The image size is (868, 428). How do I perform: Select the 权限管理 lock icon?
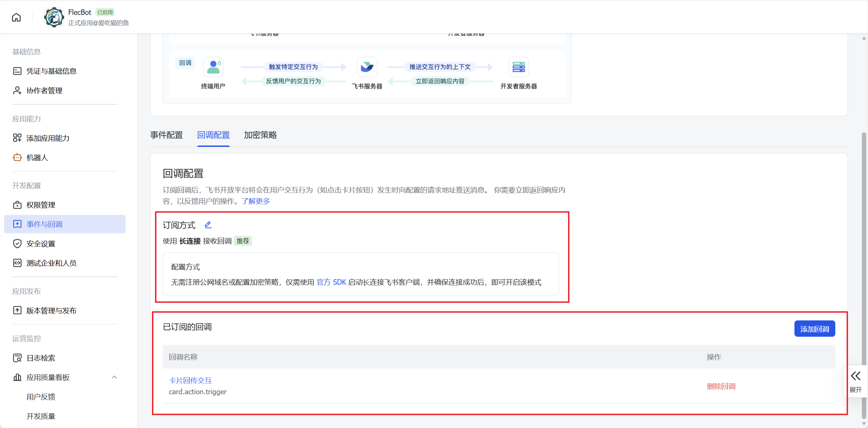(17, 205)
